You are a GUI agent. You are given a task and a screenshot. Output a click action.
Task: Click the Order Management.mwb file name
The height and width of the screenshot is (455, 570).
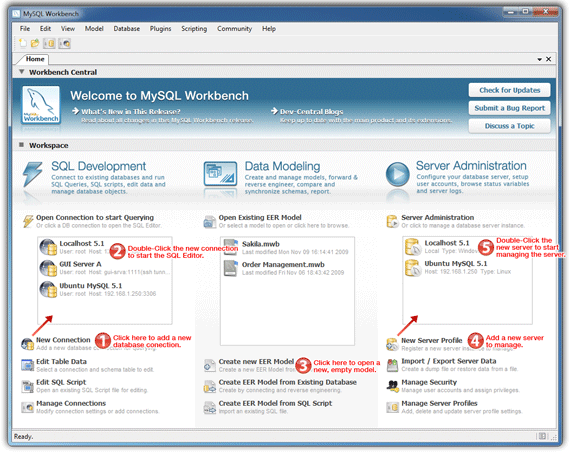(283, 265)
